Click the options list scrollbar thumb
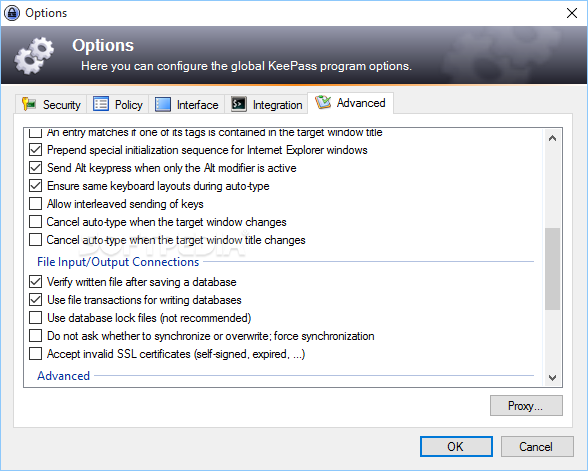The height and width of the screenshot is (471, 588). (552, 268)
